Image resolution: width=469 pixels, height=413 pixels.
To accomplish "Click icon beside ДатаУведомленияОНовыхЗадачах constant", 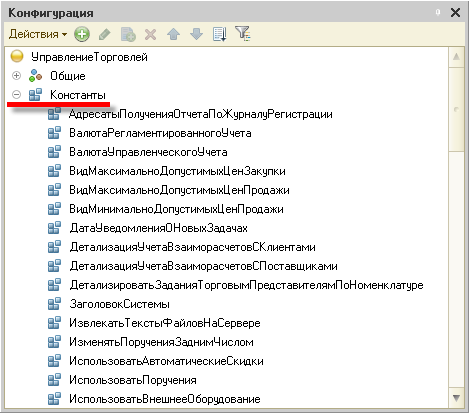I will click(x=54, y=228).
